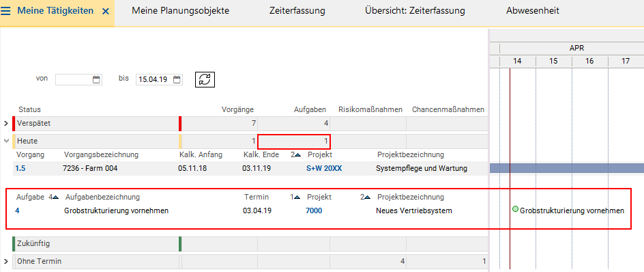Click Kalk. Anfang value 05.11.18
Viewport: 644px width, 272px height.
pyautogui.click(x=192, y=168)
